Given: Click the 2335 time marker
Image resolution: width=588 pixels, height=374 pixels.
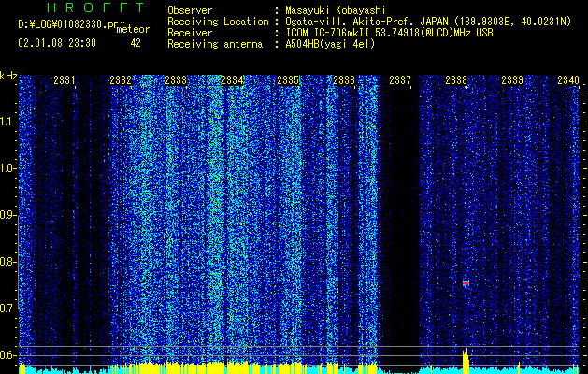Looking at the screenshot, I should click(x=288, y=80).
